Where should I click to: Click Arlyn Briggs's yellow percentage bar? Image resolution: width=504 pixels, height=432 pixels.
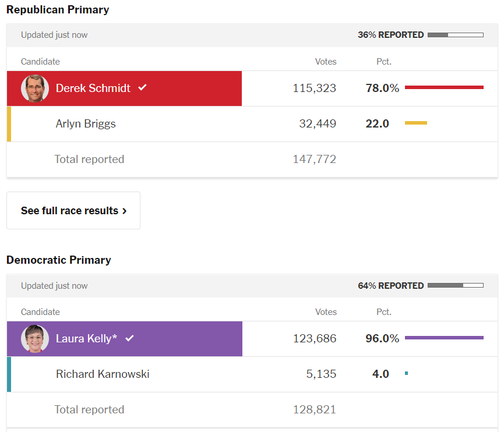coord(416,123)
